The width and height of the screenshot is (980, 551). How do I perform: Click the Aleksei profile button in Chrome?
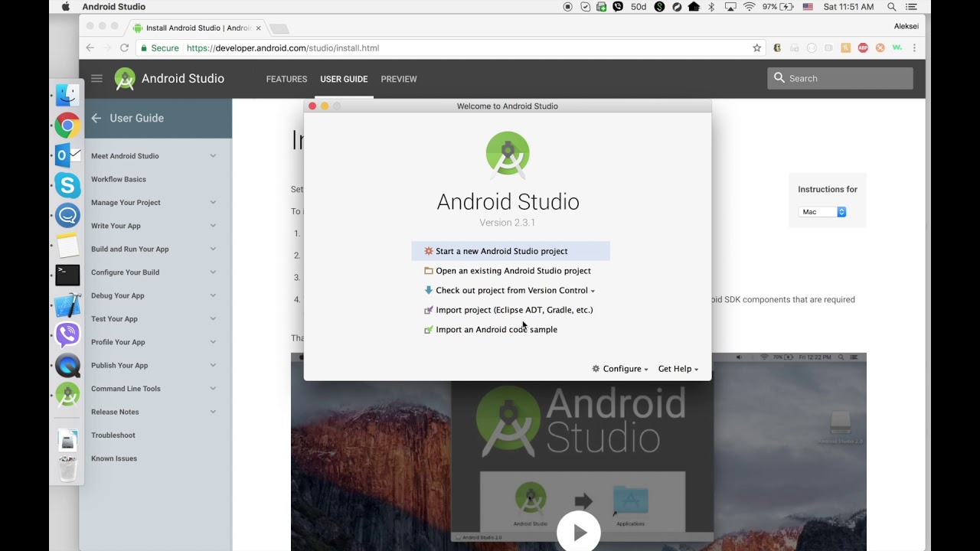tap(906, 26)
